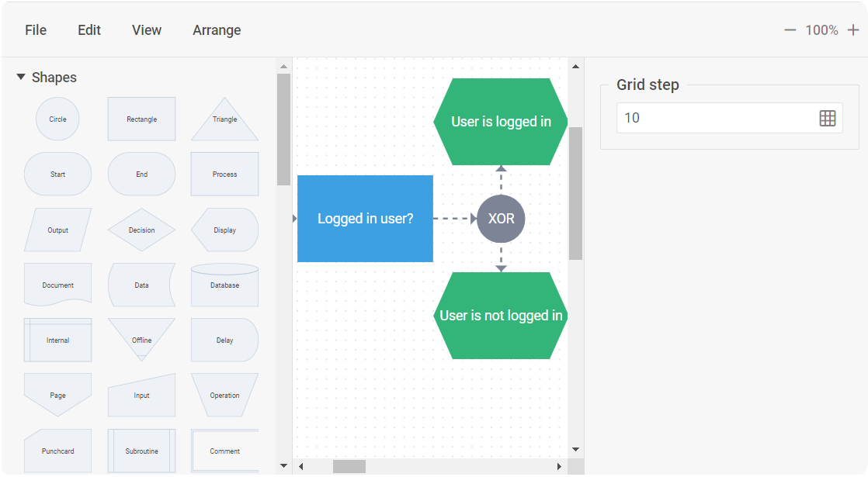
Task: Select the 'User is not logged in' hexagon
Action: (501, 316)
